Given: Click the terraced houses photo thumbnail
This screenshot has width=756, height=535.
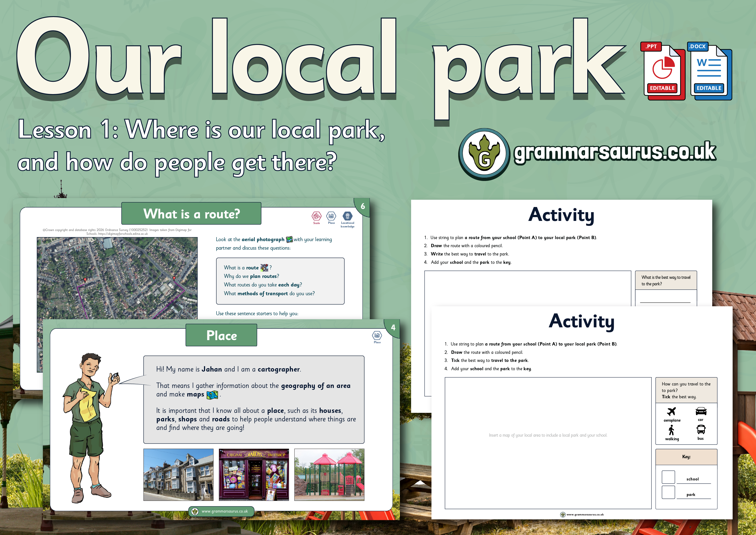Looking at the screenshot, I should tap(178, 474).
